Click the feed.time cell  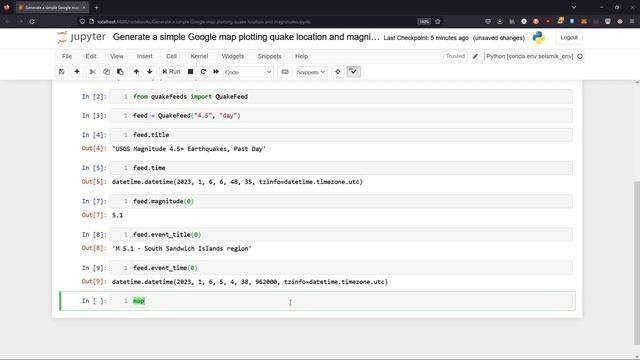point(341,168)
